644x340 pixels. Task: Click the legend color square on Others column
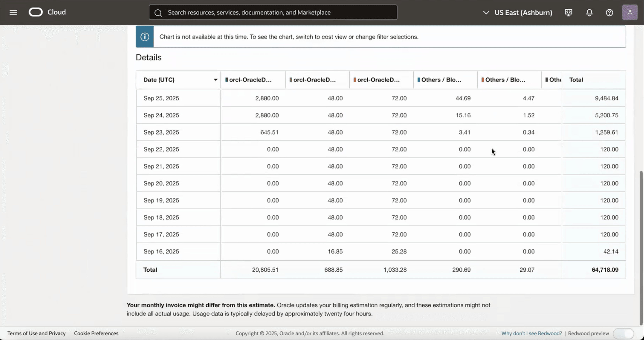(419, 79)
